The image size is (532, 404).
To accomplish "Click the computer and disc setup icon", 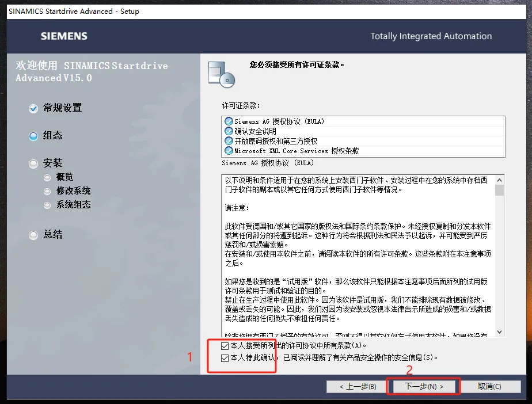I will [x=222, y=75].
